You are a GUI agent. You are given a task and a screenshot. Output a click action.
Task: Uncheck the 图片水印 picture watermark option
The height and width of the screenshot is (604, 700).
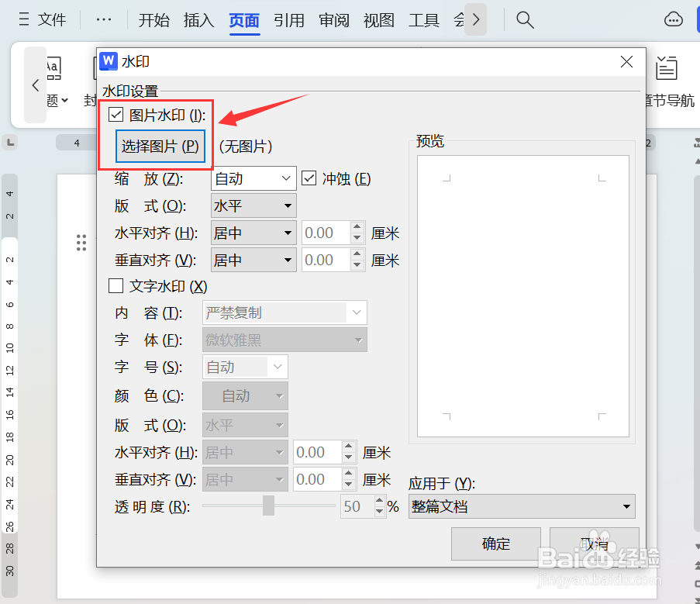click(x=116, y=113)
